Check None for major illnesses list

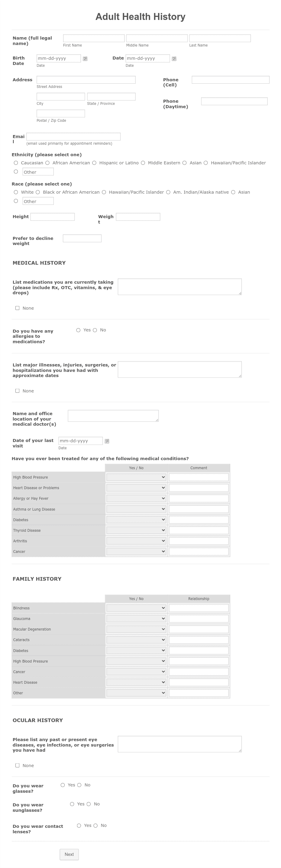[x=18, y=391]
